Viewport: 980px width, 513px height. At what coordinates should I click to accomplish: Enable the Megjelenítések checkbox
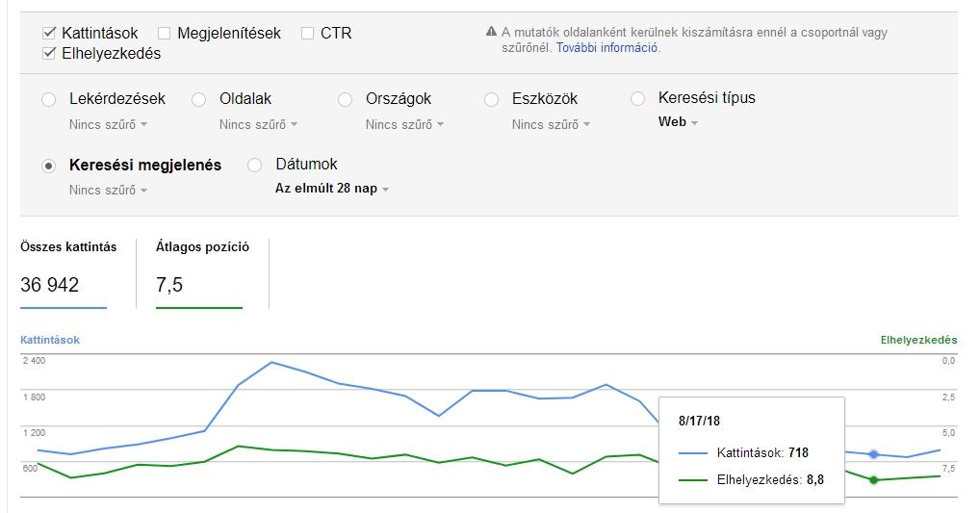165,33
